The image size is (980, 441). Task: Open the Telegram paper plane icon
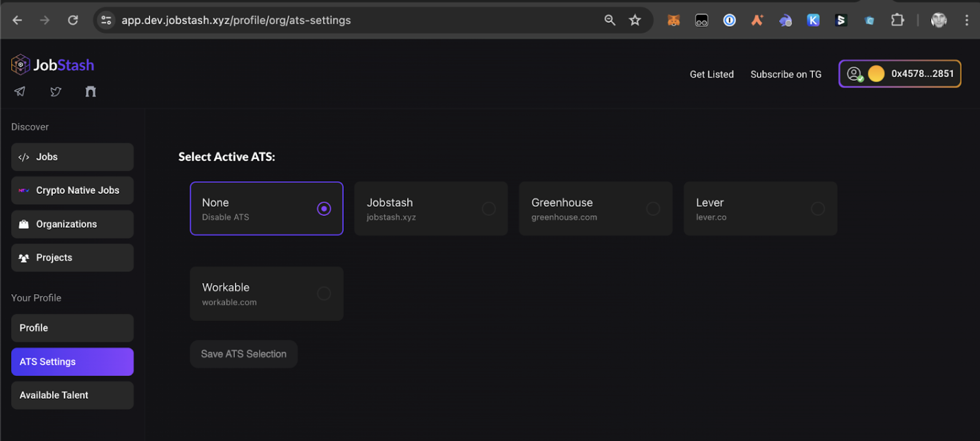[x=20, y=91]
